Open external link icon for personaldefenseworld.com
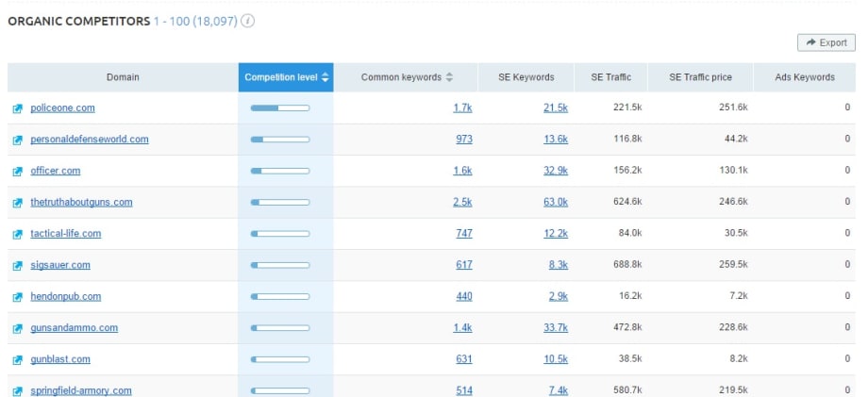The width and height of the screenshot is (868, 397). coord(17,141)
